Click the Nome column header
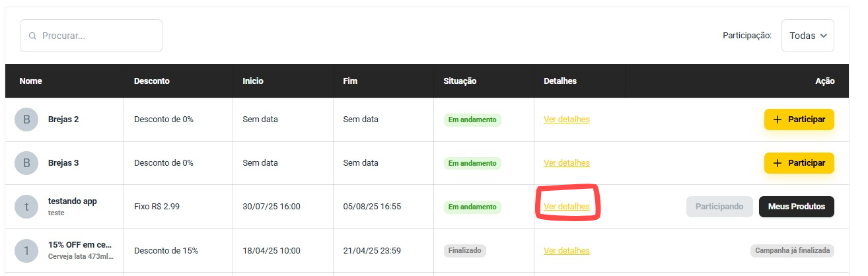The height and width of the screenshot is (276, 868). tap(31, 81)
